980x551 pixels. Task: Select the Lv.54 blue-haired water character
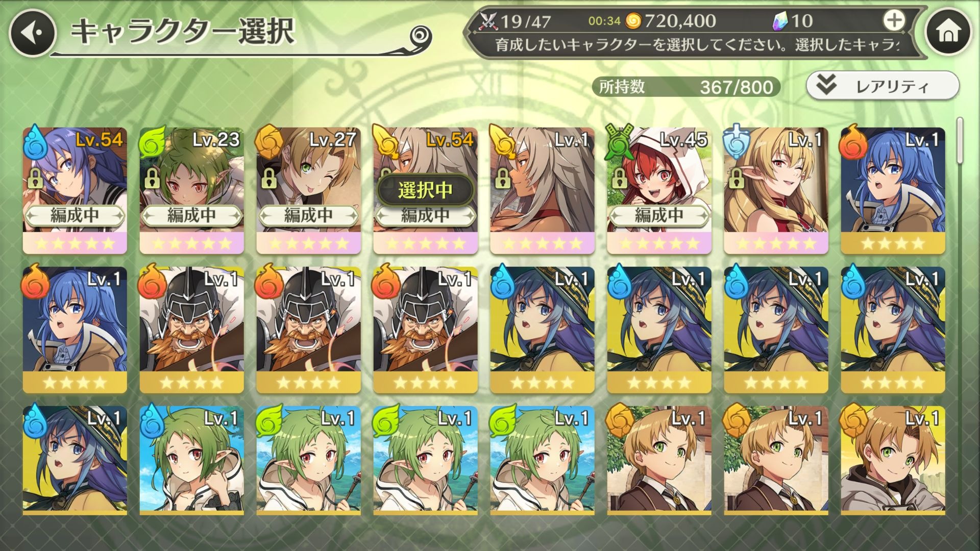[x=75, y=190]
